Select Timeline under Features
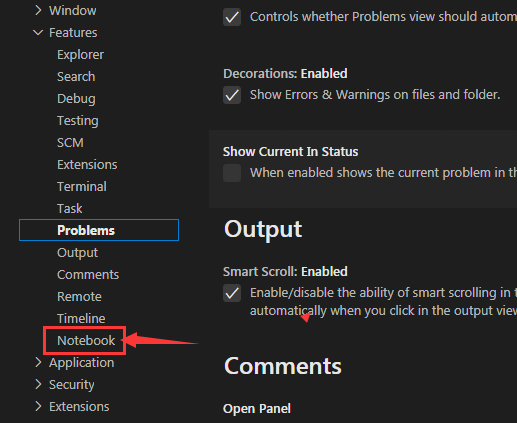 (x=81, y=319)
